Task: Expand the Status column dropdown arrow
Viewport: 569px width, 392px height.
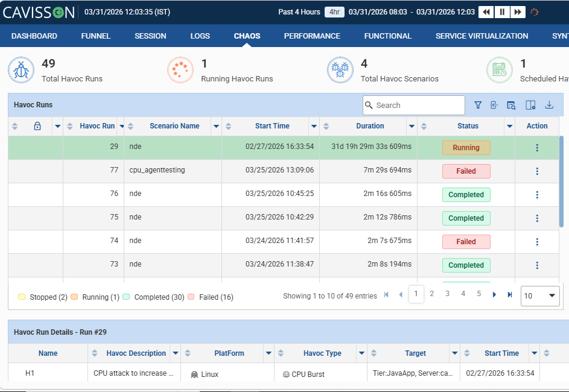Action: coord(509,126)
